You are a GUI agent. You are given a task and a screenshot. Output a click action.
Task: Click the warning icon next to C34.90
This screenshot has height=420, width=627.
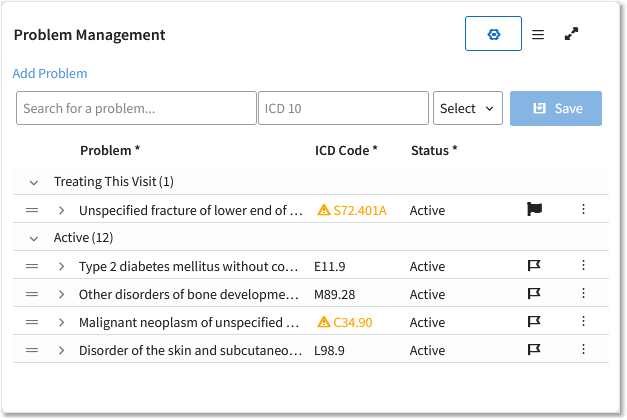point(323,322)
